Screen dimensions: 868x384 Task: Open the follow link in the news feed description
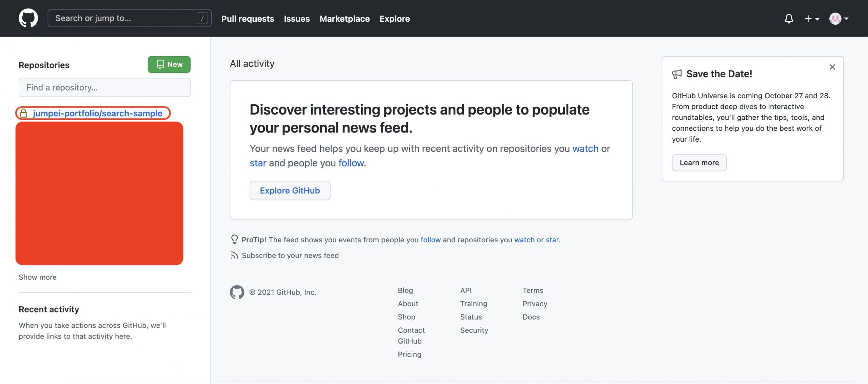pyautogui.click(x=351, y=163)
